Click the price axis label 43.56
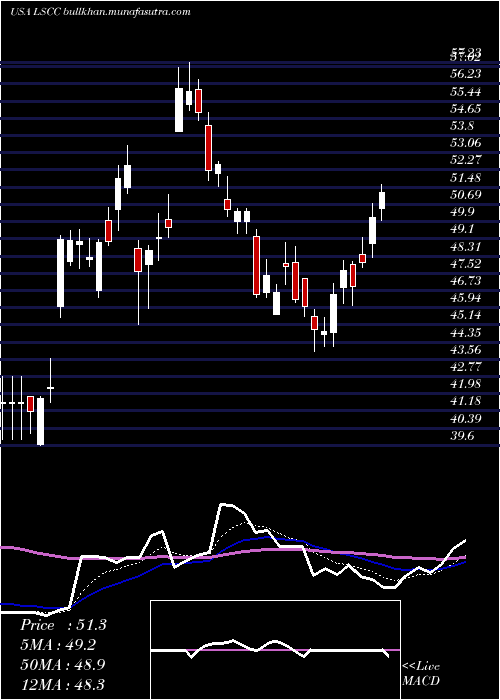Viewport: 500px width, 700px height. (x=466, y=350)
